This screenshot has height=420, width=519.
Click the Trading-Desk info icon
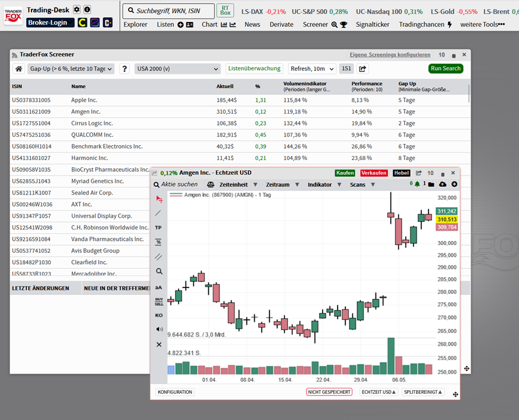point(87,10)
